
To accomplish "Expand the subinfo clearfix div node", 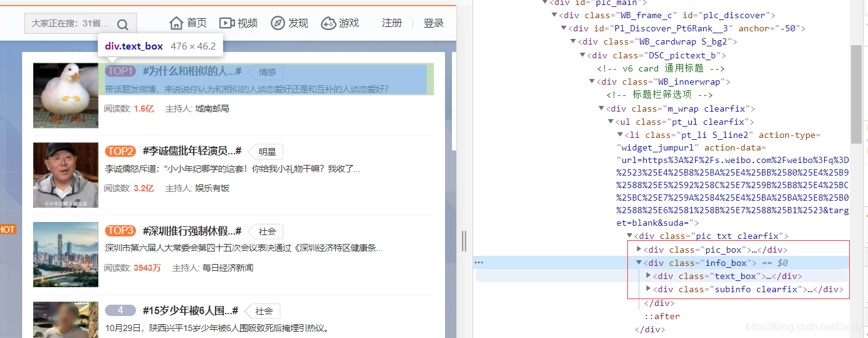I will point(649,289).
